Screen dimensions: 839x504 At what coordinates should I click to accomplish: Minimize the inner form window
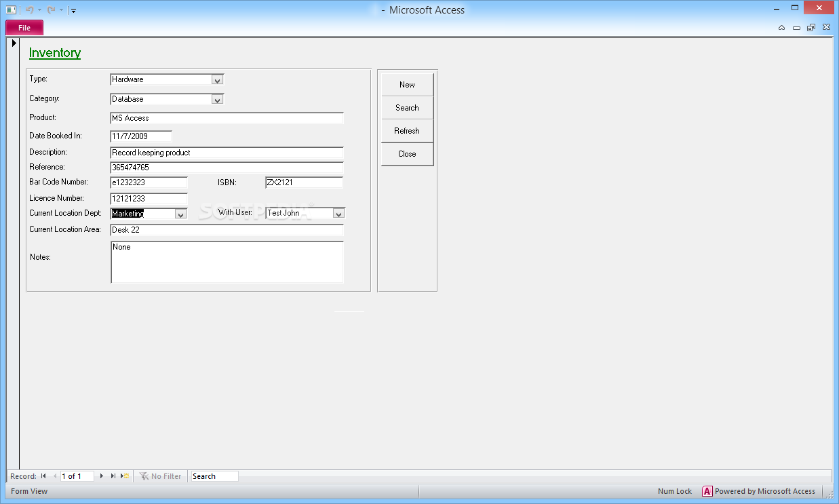point(796,28)
